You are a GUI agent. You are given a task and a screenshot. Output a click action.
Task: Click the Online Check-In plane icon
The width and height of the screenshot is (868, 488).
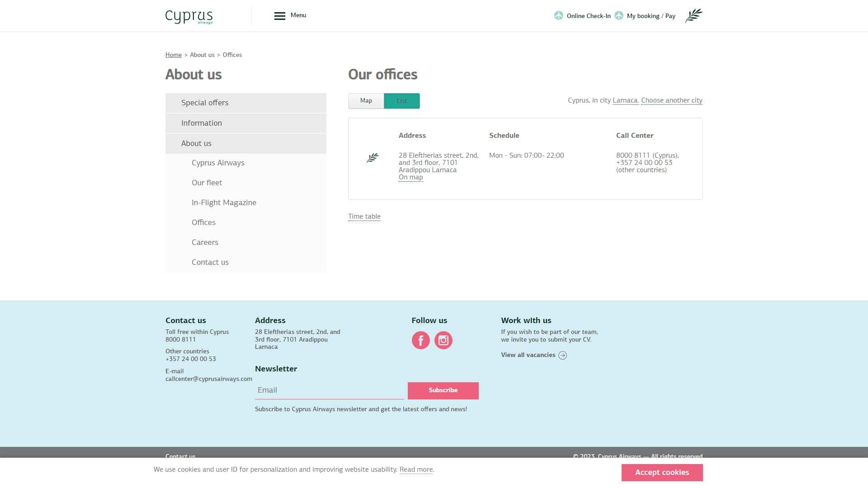pos(559,16)
